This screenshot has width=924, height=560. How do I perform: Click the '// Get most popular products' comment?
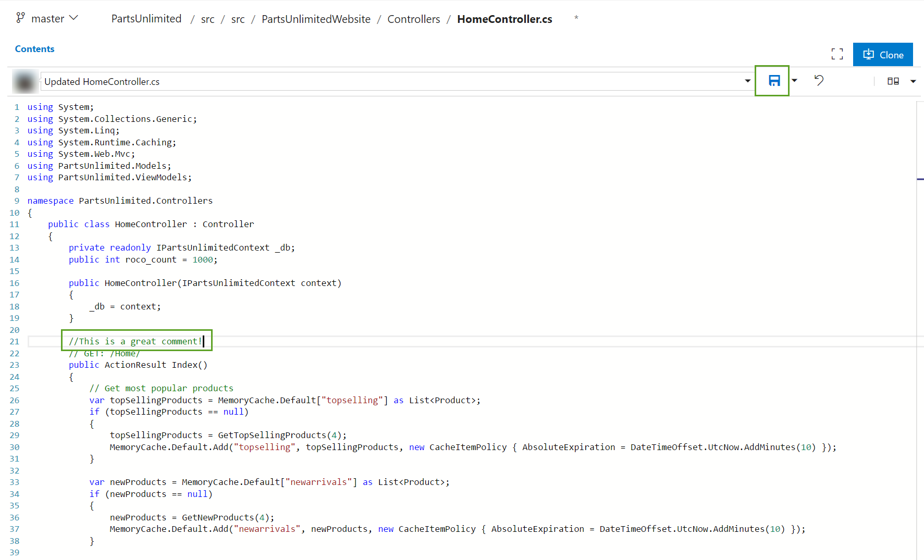[x=162, y=388]
